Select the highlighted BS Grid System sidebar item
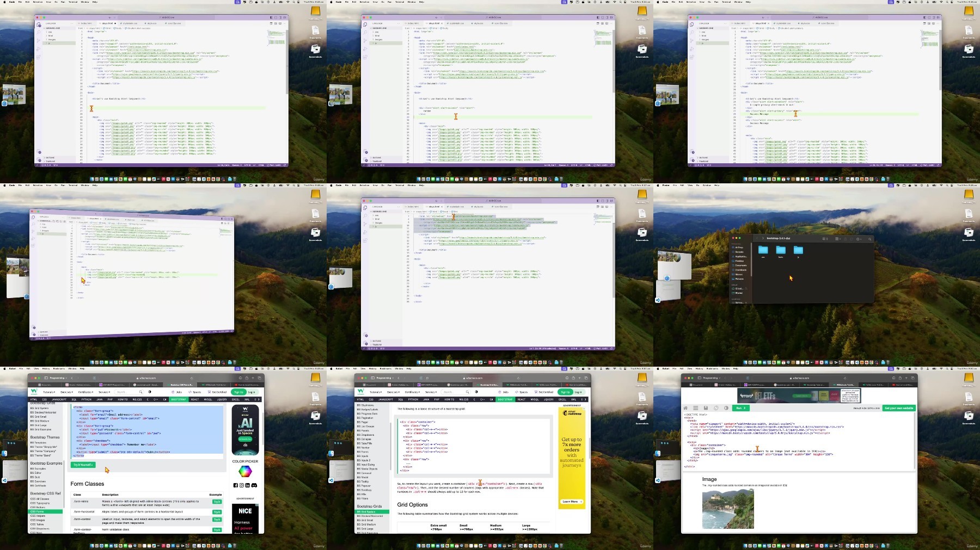980x550 pixels. tap(372, 511)
